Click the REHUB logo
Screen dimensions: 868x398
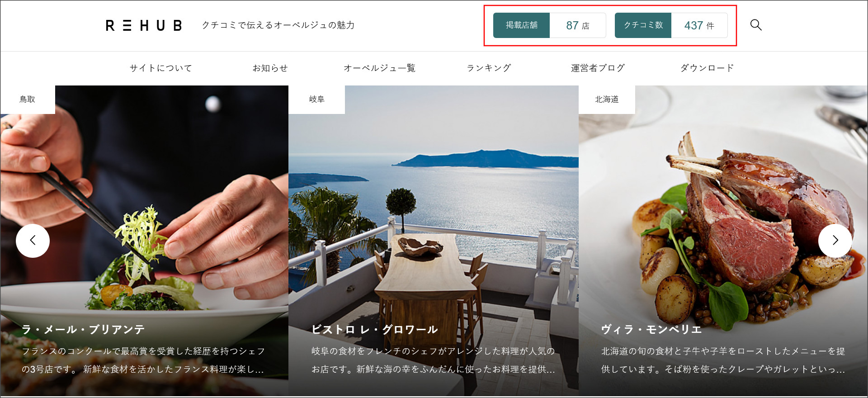(x=144, y=25)
